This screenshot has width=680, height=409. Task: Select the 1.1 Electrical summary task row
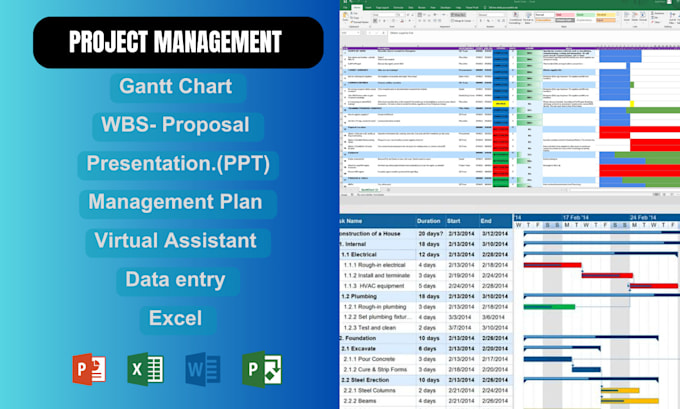coord(426,255)
